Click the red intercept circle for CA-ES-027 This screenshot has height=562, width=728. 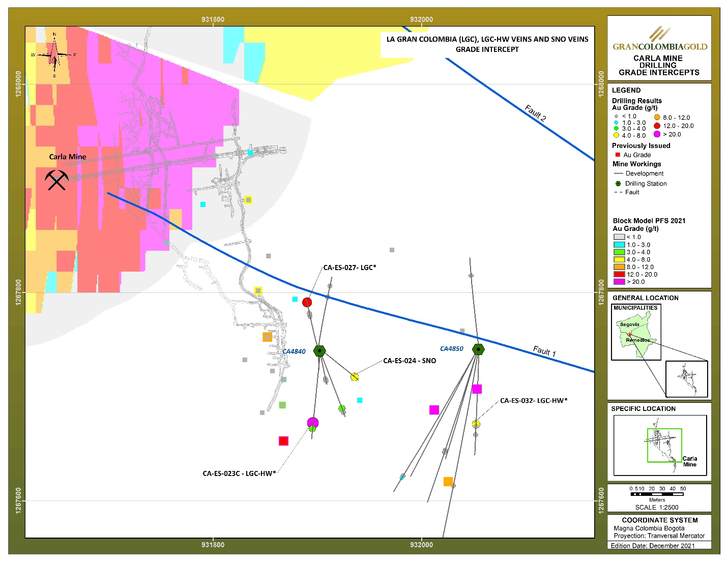pyautogui.click(x=307, y=303)
